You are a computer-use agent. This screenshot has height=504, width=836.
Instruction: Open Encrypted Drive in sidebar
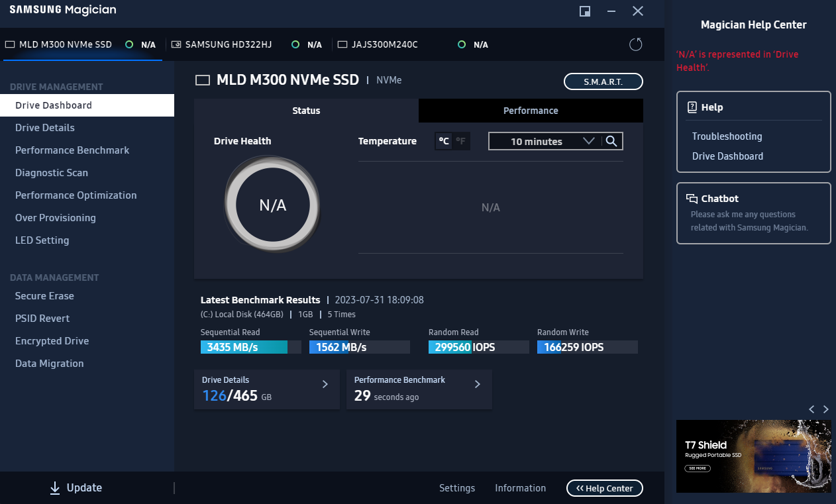[87, 341]
